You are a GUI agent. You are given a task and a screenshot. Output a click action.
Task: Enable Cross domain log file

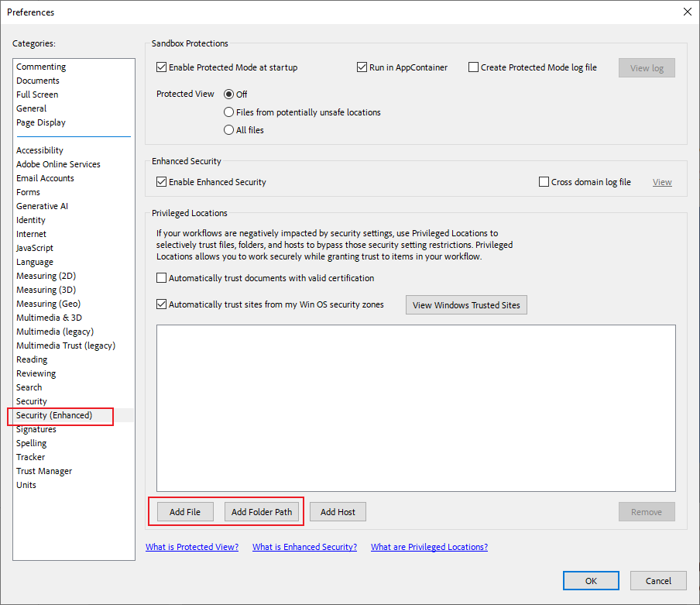[x=544, y=182]
